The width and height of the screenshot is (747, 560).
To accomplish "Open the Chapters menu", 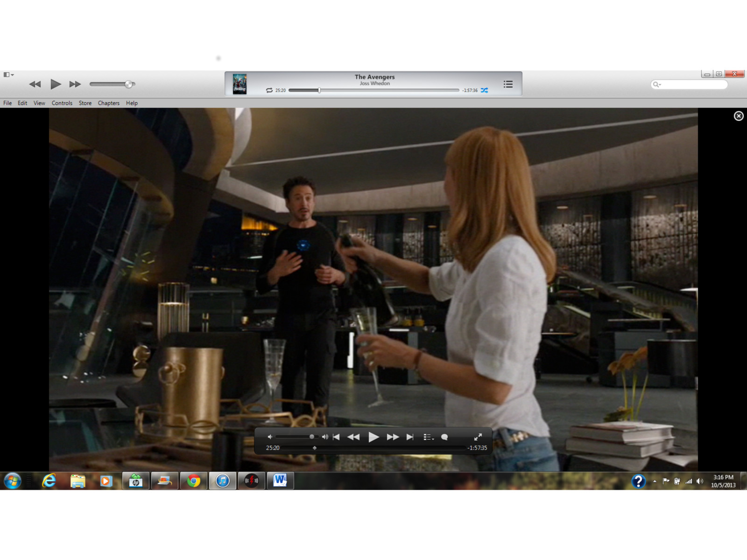I will [x=109, y=103].
